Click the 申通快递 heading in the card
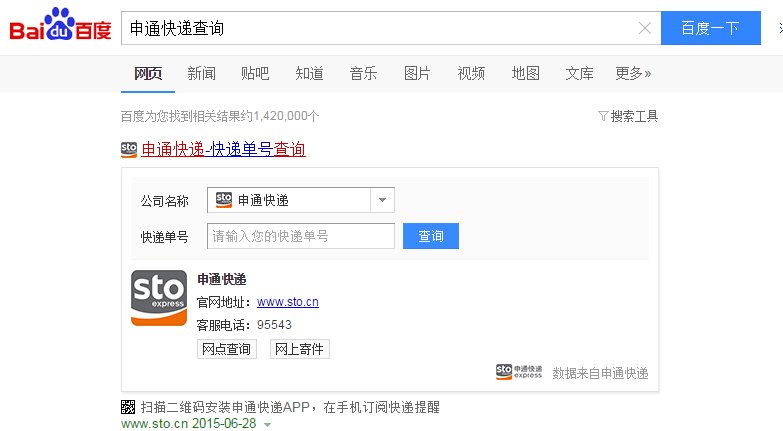Image resolution: width=783 pixels, height=431 pixels. pos(222,279)
